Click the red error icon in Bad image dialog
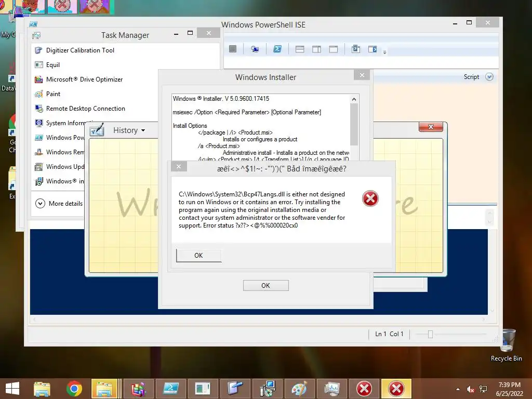This screenshot has width=532, height=399. click(370, 198)
